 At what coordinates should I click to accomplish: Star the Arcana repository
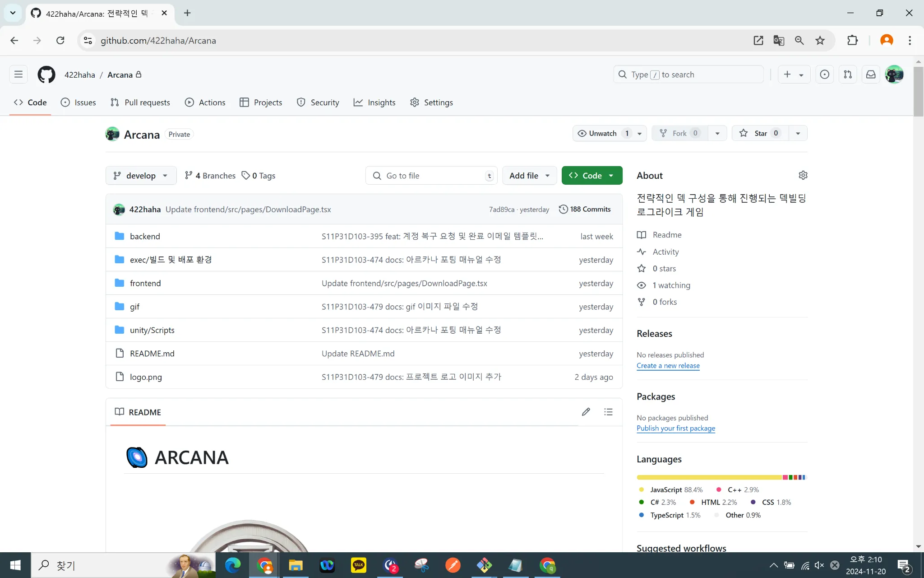760,133
